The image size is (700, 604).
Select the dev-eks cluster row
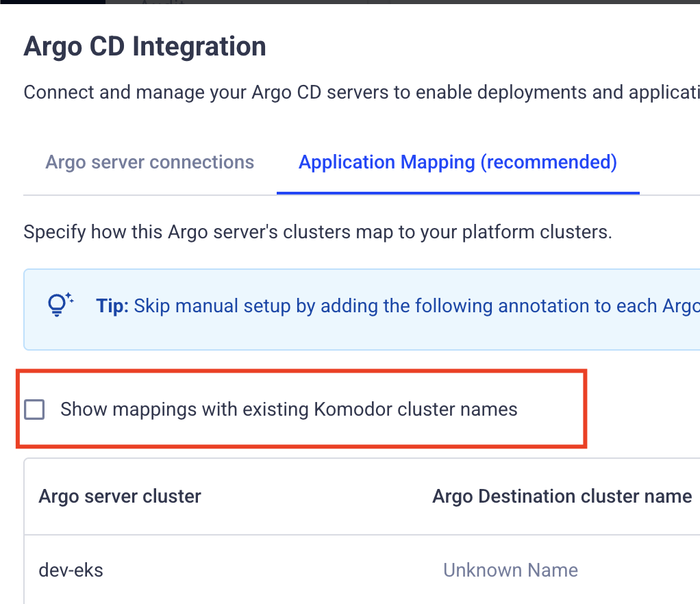[274, 570]
